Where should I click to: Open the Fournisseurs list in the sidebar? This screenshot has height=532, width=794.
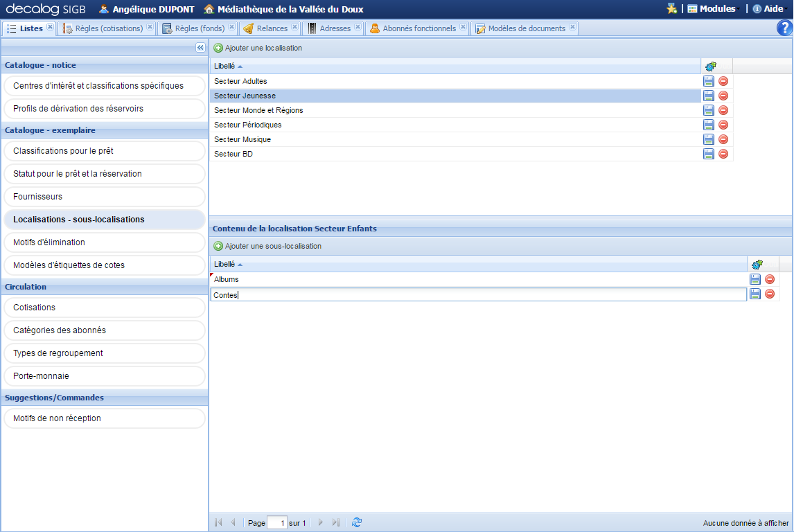[x=104, y=197]
